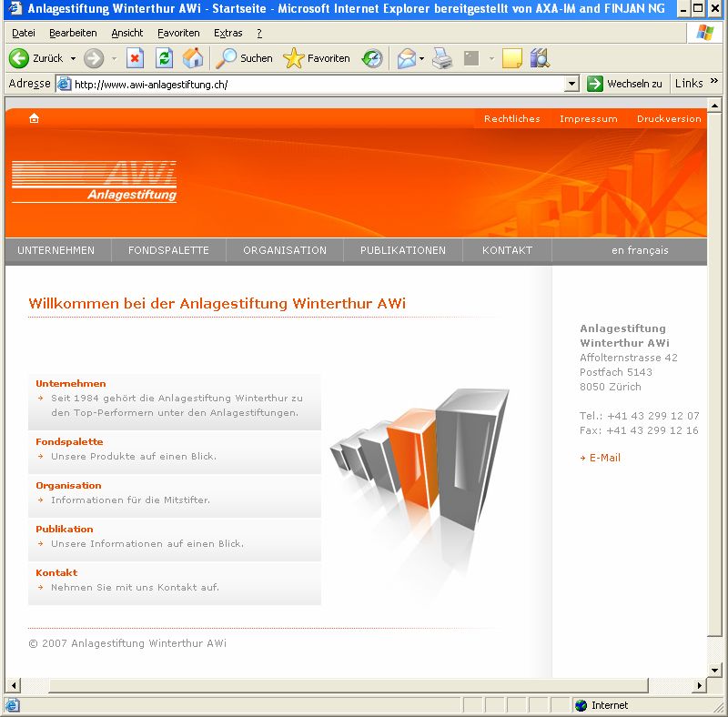Screen dimensions: 728x717
Task: Click the Stop loading toolbar icon
Action: pos(135,58)
